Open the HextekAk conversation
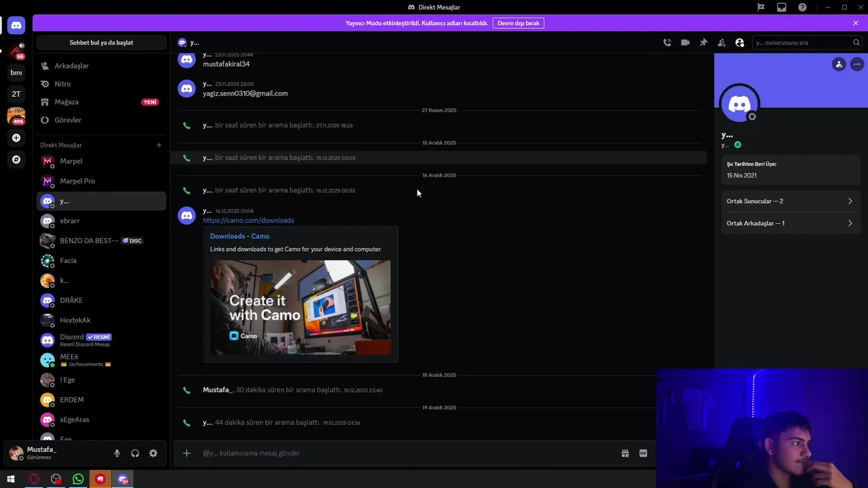 click(101, 320)
